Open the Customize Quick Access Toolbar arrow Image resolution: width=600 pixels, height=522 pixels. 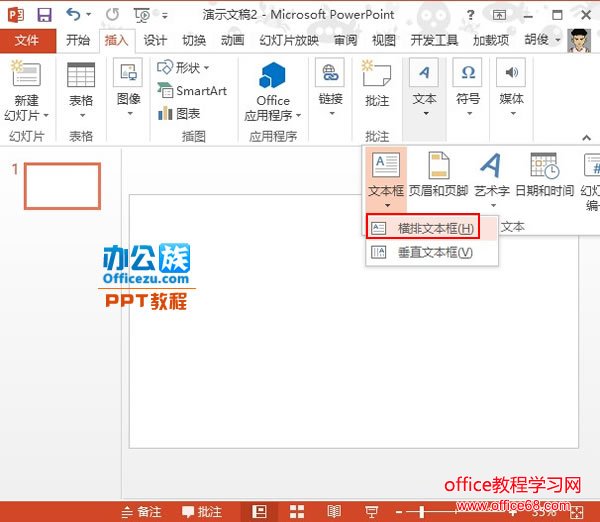165,16
